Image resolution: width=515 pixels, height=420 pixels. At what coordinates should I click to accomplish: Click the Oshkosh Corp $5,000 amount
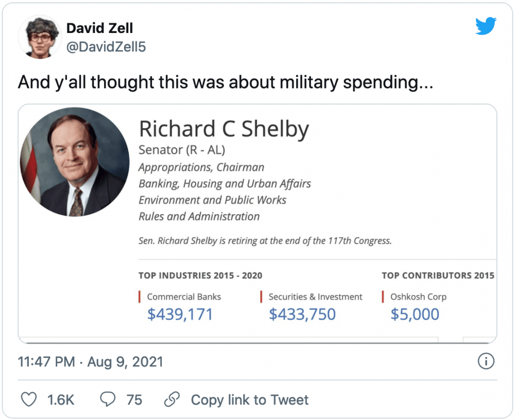tap(415, 314)
